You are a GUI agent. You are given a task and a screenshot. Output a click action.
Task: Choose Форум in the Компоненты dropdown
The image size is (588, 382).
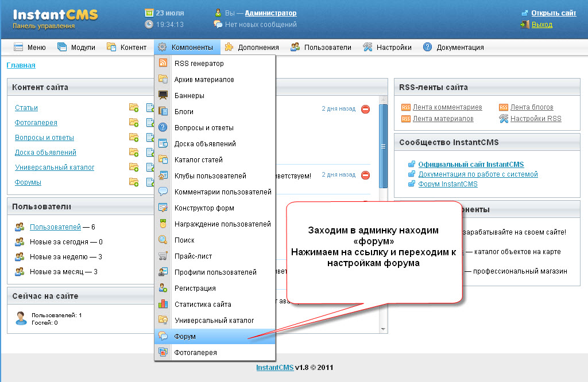pos(215,336)
